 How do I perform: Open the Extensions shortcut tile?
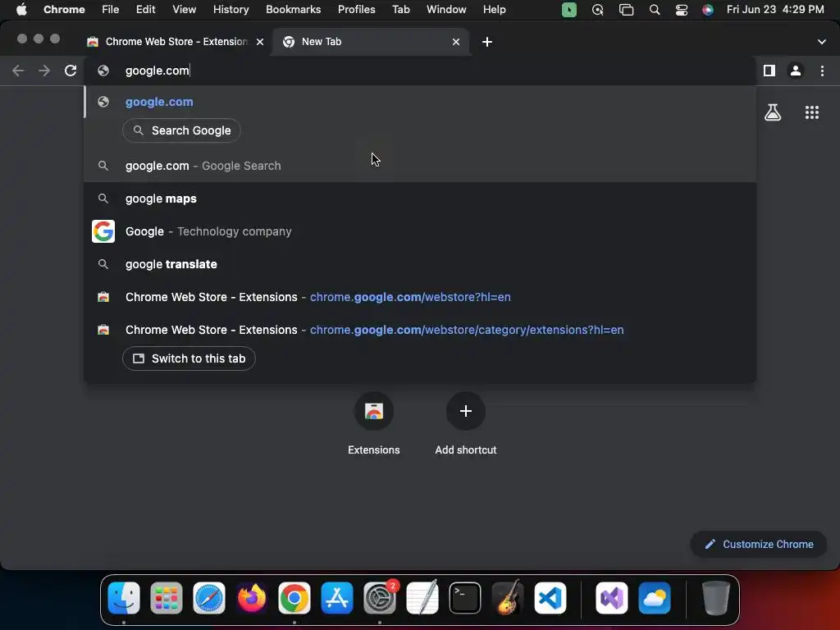(x=374, y=412)
